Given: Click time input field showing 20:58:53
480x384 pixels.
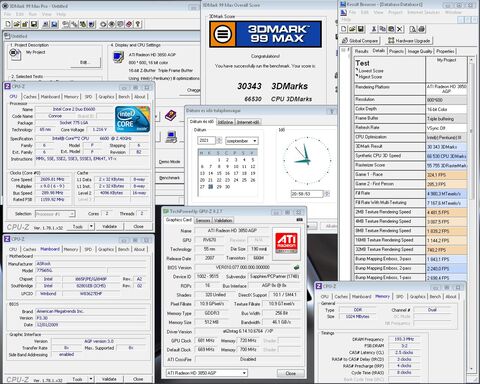Looking at the screenshot, I should pos(307,194).
